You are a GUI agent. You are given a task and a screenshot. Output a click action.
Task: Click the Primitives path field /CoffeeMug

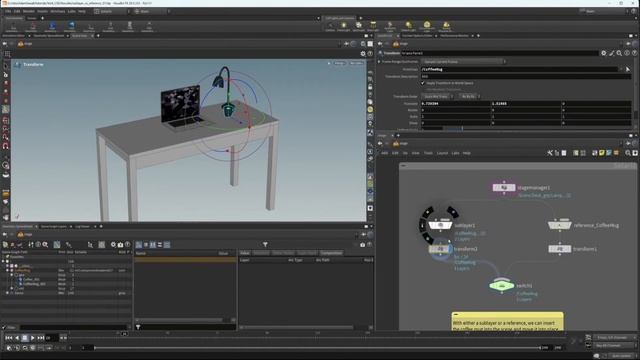pos(519,69)
